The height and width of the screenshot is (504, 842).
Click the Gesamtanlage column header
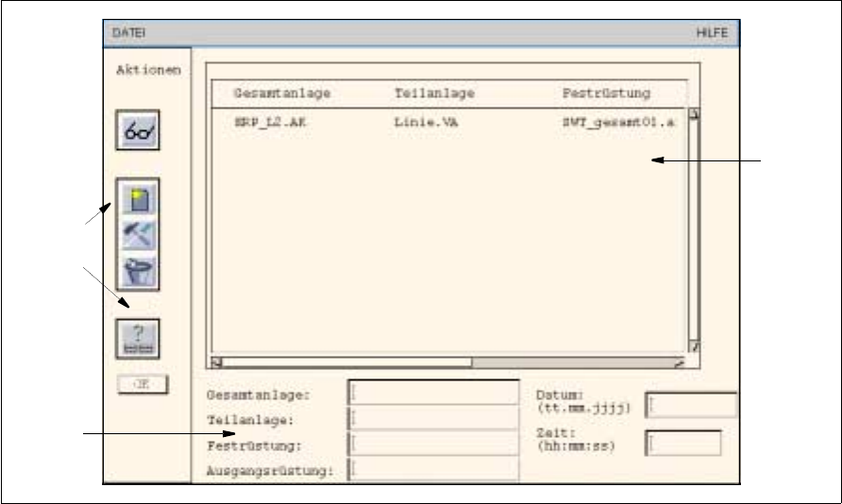click(x=282, y=93)
